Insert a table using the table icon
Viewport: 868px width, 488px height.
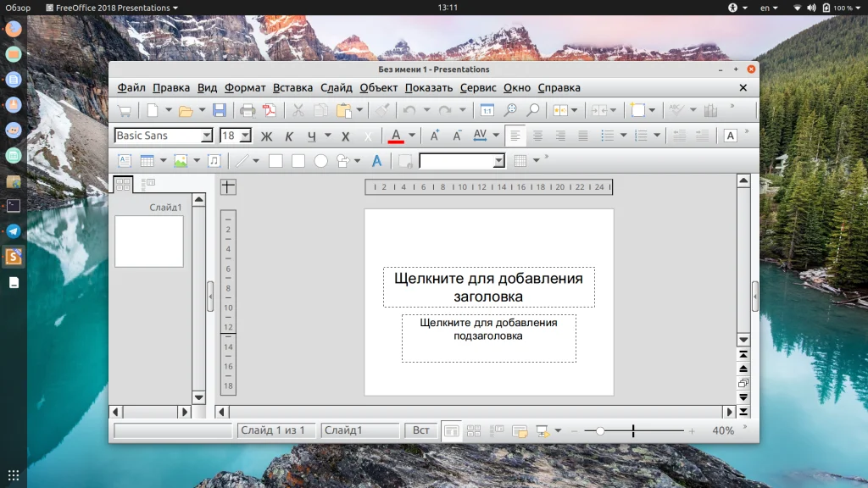click(x=147, y=161)
